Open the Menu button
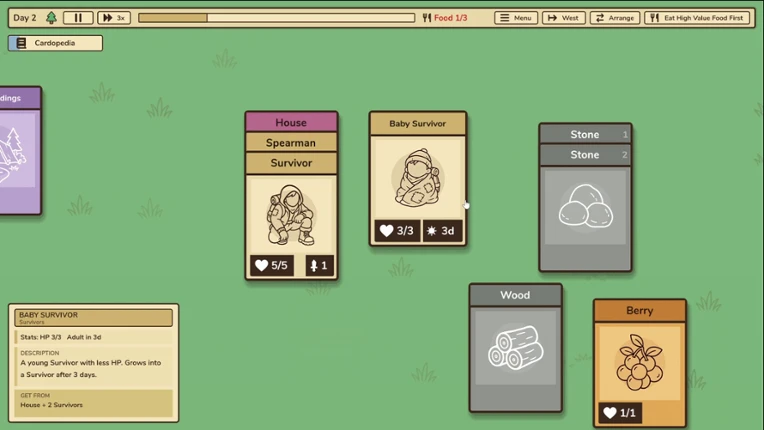The height and width of the screenshot is (430, 764). tap(516, 18)
